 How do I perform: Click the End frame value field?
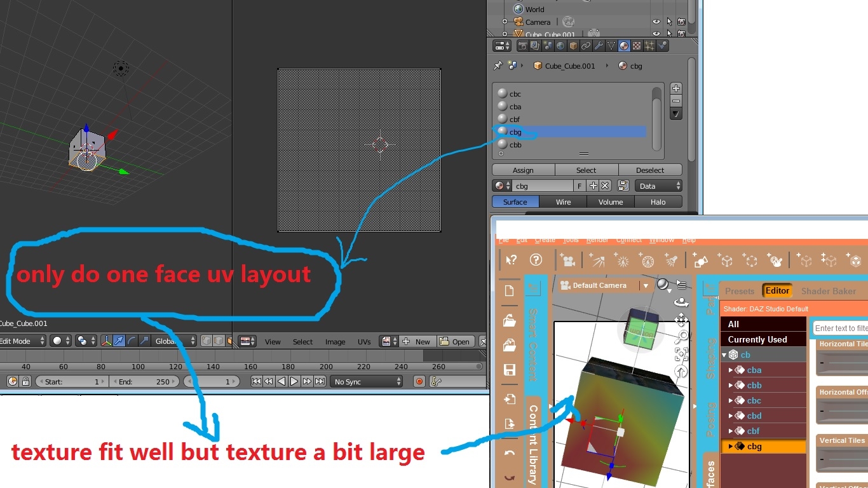[x=145, y=381]
